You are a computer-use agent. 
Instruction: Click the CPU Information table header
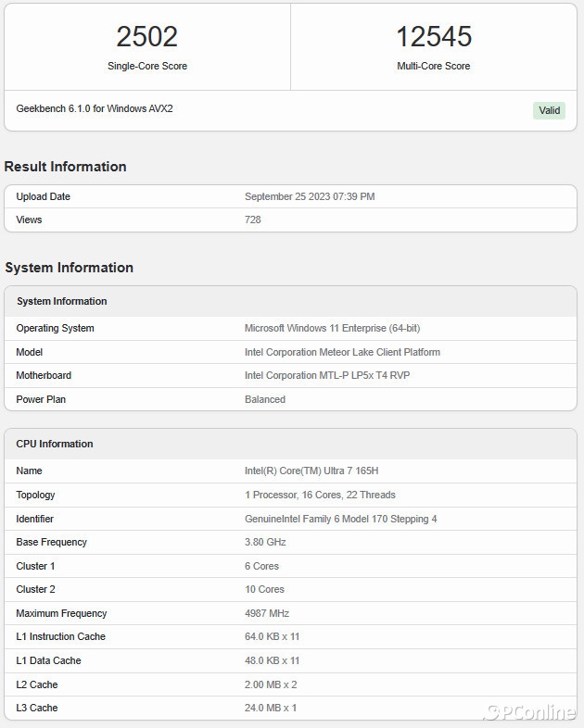pyautogui.click(x=55, y=444)
